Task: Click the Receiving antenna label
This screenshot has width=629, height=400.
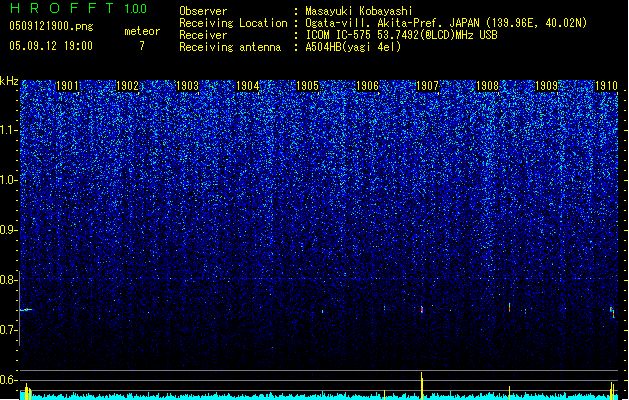Action: 230,47
